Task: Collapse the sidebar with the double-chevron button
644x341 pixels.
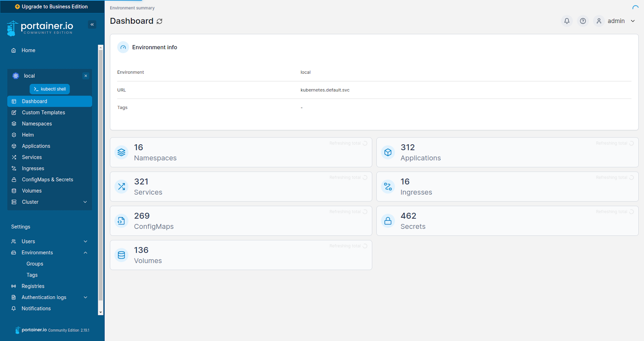Action: pos(92,25)
